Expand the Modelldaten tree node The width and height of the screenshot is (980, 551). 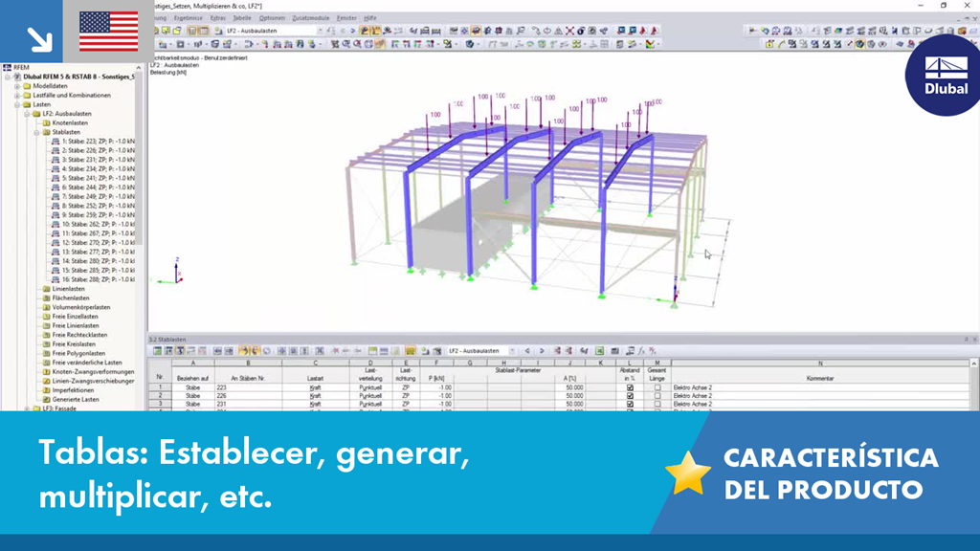pyautogui.click(x=17, y=86)
